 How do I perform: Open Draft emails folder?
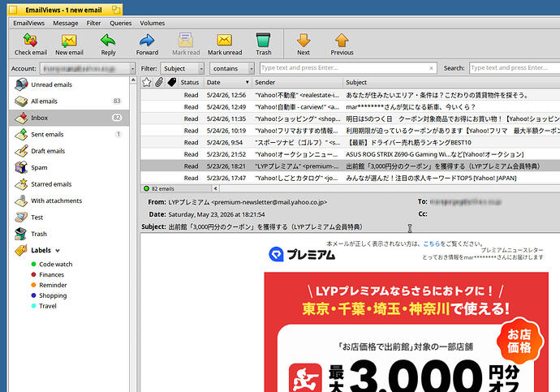pyautogui.click(x=69, y=151)
